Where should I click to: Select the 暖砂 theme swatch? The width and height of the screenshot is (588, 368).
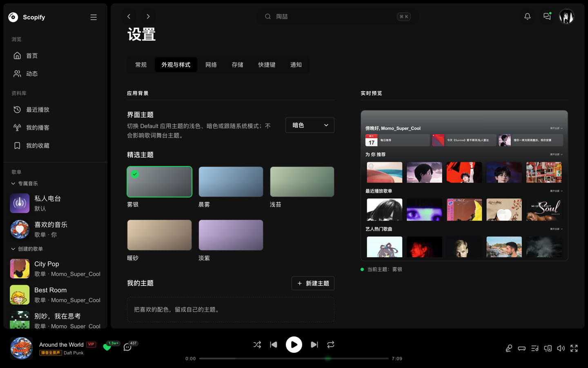pos(159,235)
